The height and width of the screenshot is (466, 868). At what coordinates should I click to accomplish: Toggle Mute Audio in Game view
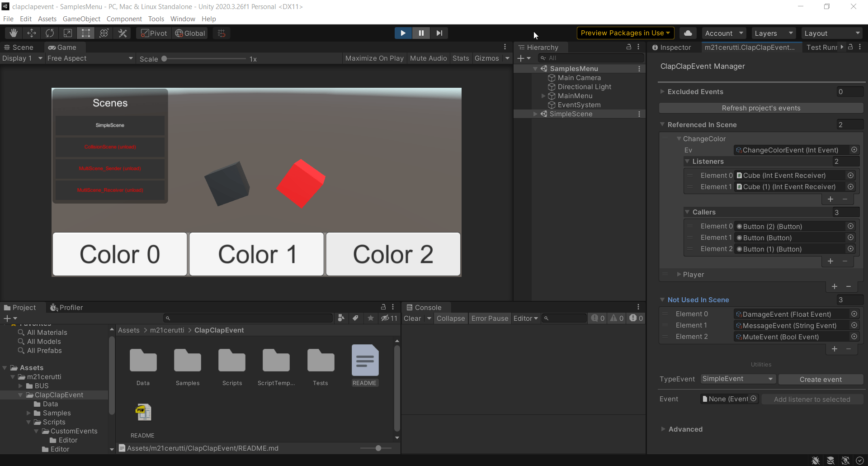pos(428,58)
